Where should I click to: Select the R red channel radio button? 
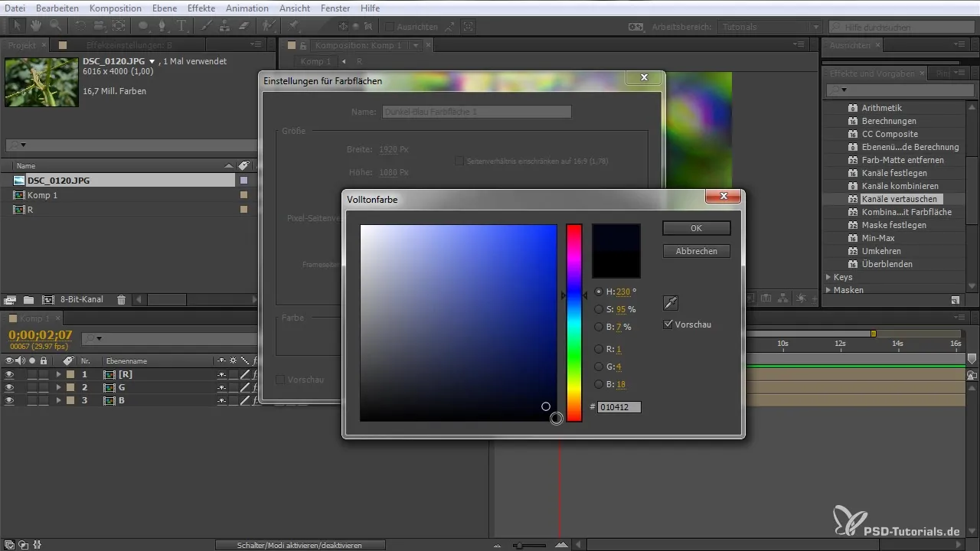click(599, 349)
